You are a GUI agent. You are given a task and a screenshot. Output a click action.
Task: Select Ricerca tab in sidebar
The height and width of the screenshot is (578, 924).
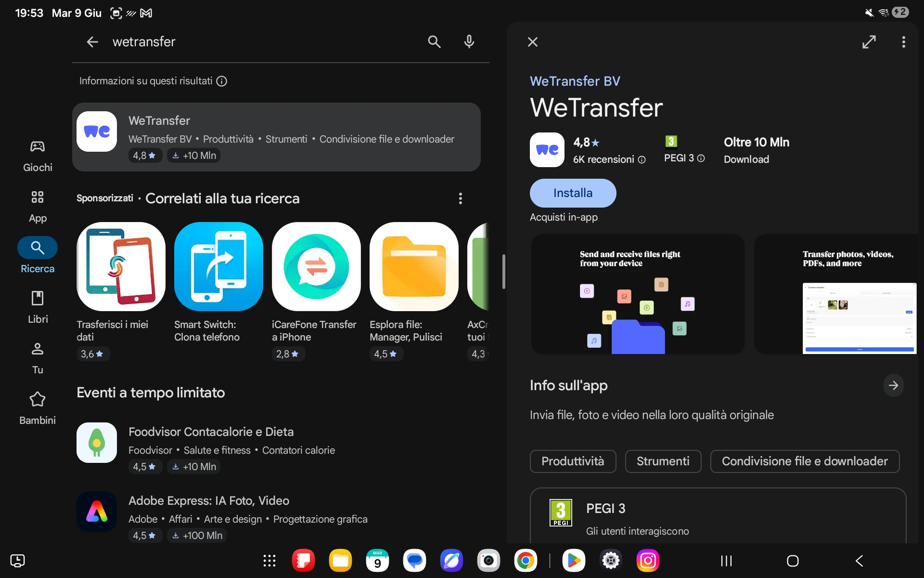coord(38,256)
